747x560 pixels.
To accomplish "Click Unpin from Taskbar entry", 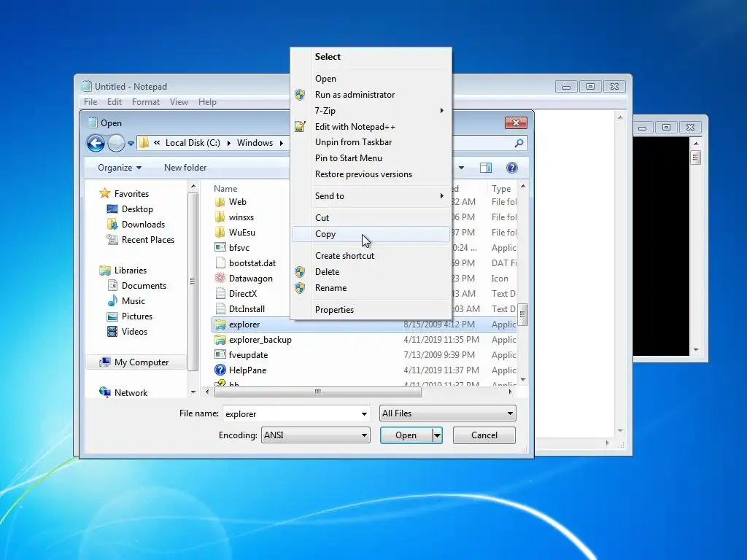I will 371,142.
